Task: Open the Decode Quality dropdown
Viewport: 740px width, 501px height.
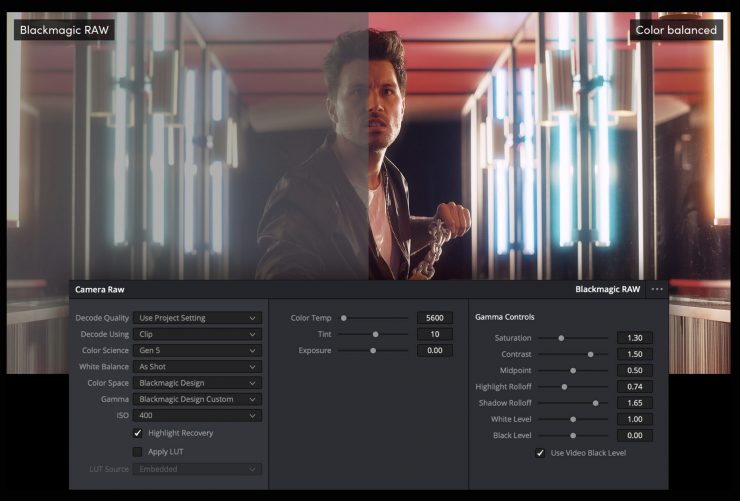Action: (198, 318)
